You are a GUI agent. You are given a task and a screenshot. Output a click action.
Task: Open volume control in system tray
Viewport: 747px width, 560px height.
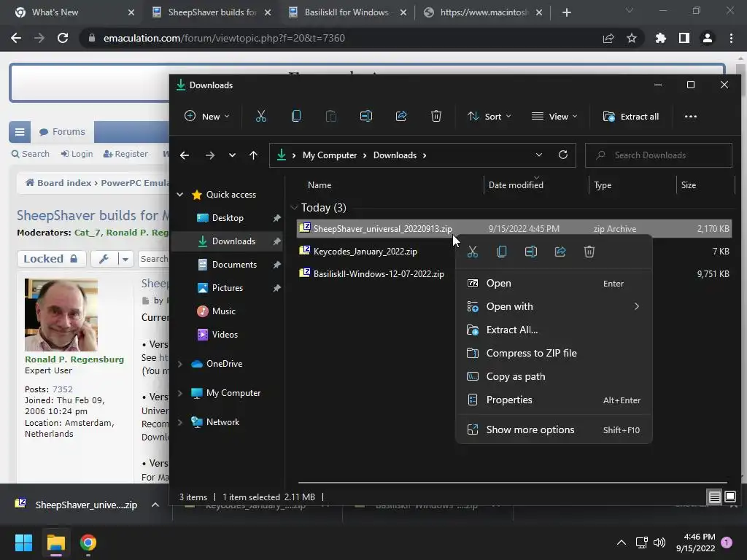[x=659, y=542]
